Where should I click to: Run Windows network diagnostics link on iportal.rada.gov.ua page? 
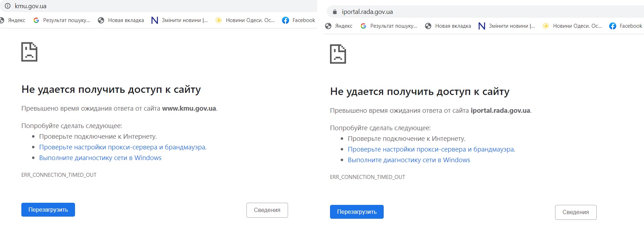409,160
